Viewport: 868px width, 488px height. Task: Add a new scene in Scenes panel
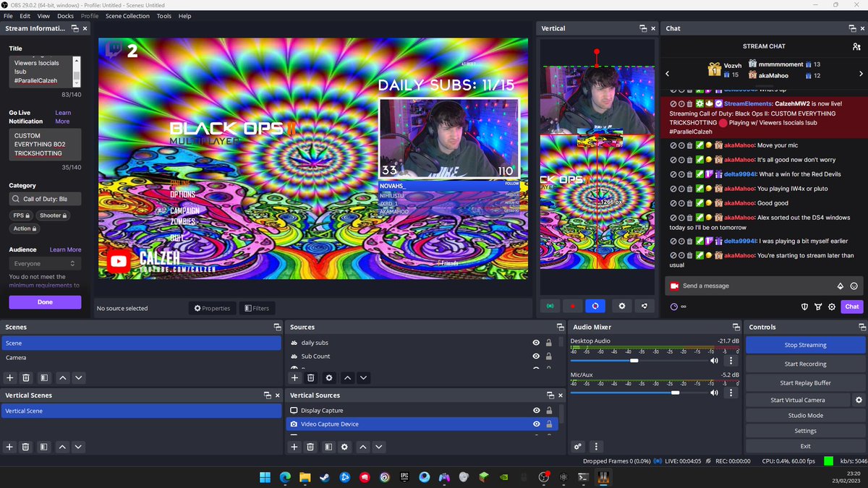click(10, 377)
